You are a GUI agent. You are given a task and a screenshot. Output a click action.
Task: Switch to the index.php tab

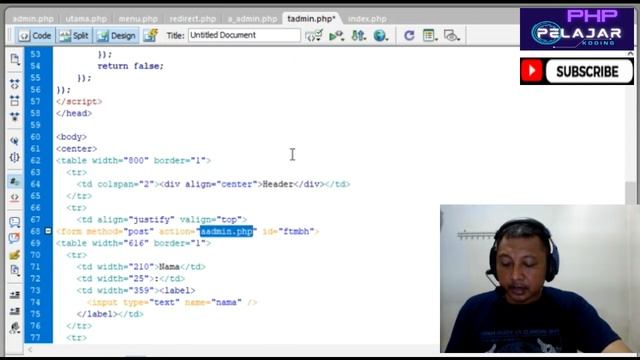coord(367,19)
